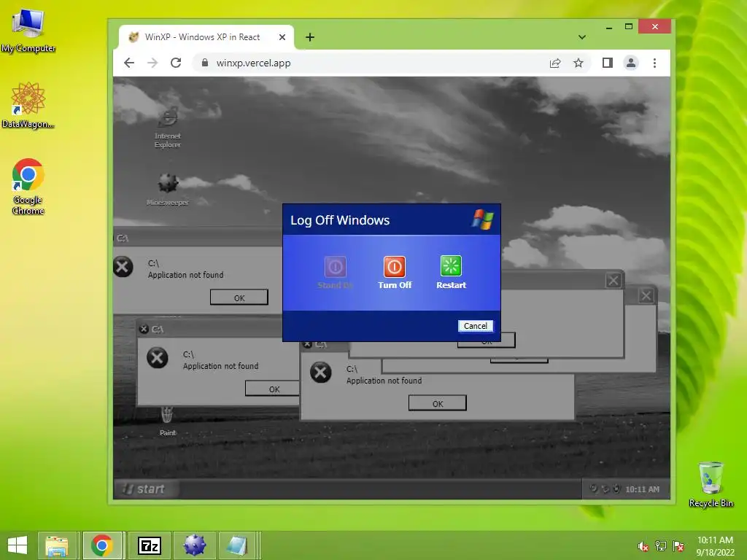Open Recycle Bin on desktop
The image size is (747, 560).
pyautogui.click(x=711, y=484)
